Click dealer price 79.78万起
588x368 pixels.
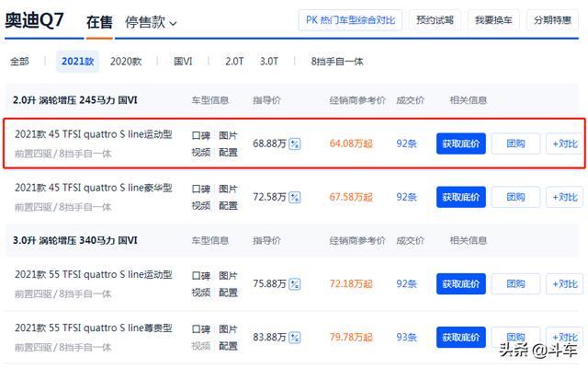click(351, 338)
